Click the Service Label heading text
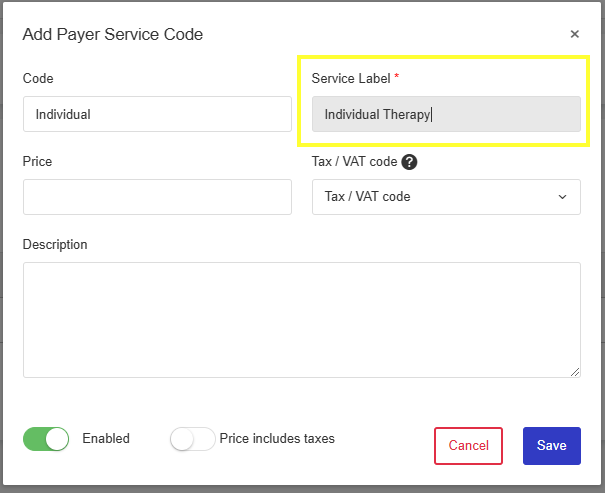This screenshot has height=493, width=605. tap(351, 78)
